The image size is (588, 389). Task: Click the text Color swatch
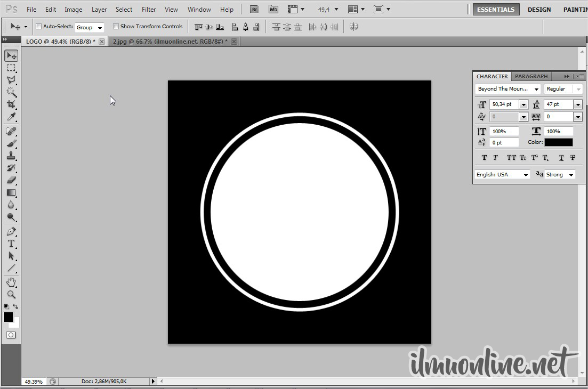[x=558, y=142]
